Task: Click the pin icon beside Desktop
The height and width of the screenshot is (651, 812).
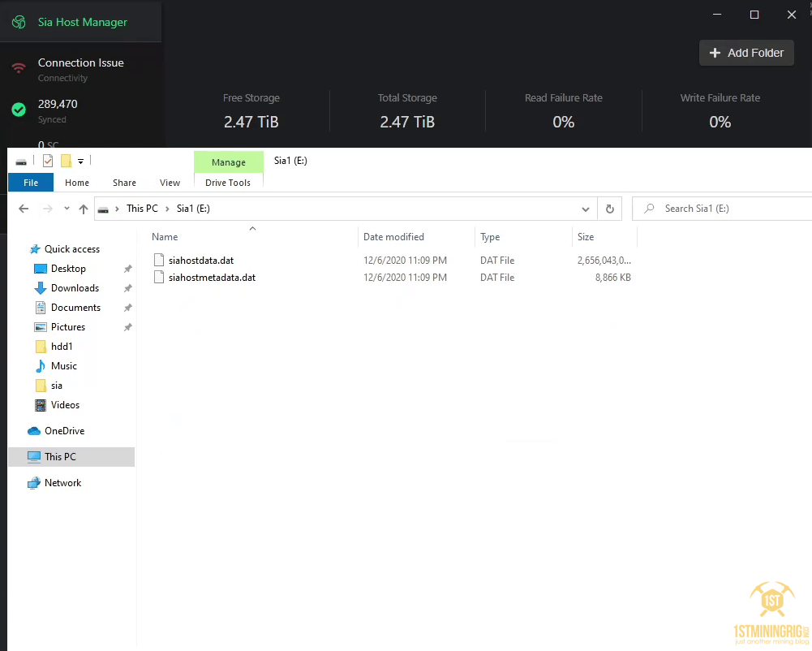Action: click(x=128, y=269)
